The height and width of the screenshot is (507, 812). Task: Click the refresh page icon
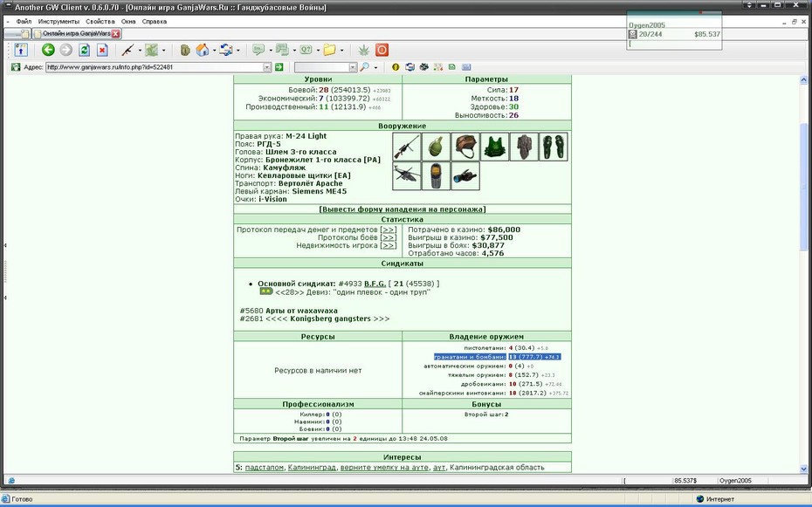[85, 51]
